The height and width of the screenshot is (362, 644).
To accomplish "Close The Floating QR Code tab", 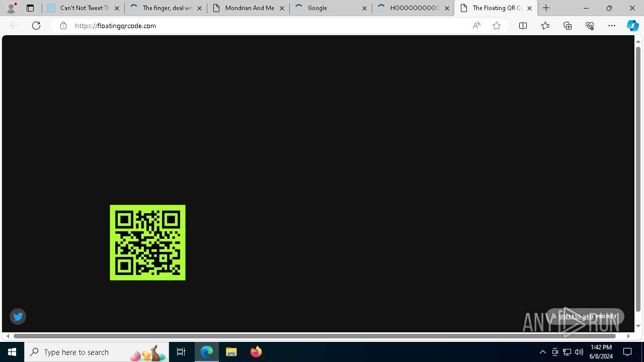I will 529,8.
